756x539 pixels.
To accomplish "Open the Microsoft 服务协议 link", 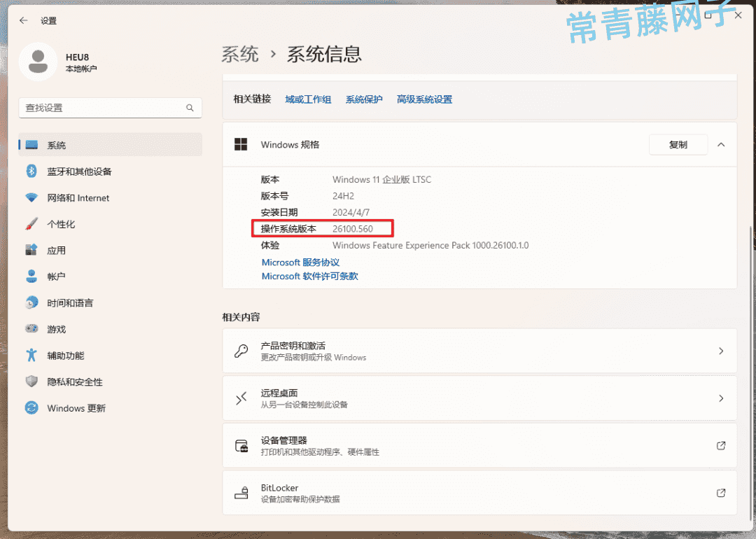I will point(300,262).
